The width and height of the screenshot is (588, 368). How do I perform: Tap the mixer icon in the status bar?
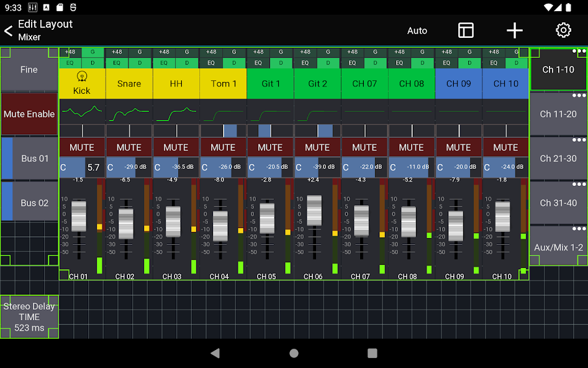[x=33, y=7]
